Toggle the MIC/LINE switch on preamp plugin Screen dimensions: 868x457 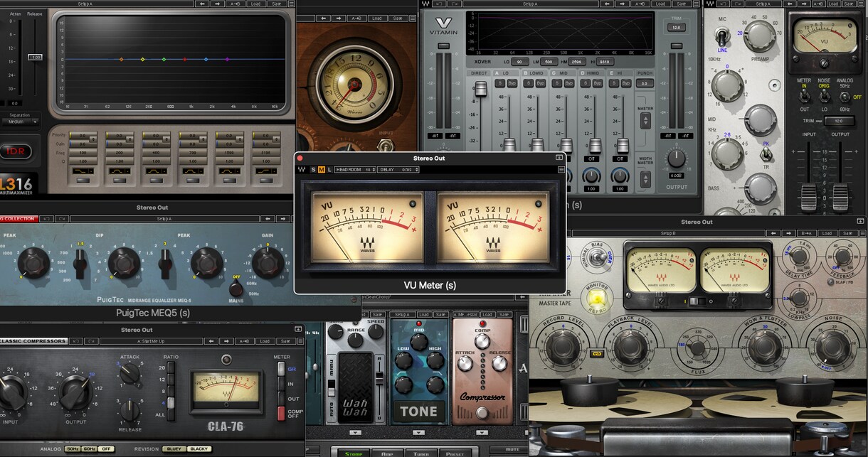pos(723,36)
